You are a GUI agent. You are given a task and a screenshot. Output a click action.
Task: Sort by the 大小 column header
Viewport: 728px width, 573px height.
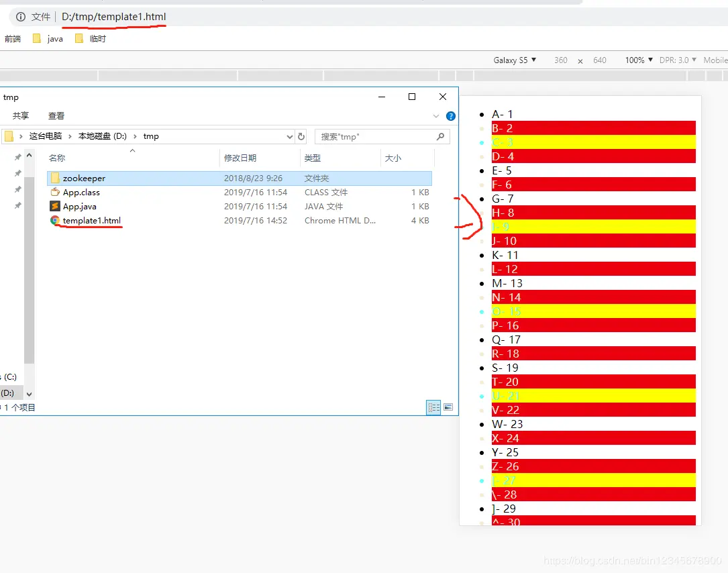(x=393, y=158)
